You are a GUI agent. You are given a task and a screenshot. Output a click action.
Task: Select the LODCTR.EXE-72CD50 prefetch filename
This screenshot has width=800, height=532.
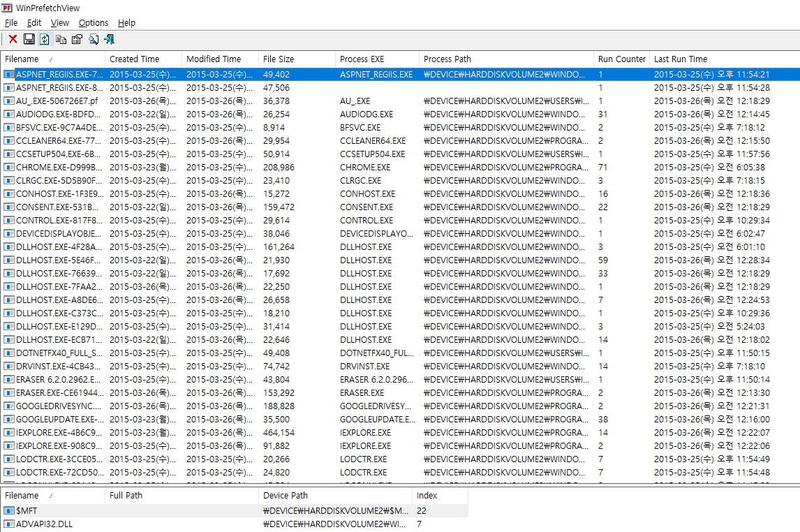(60, 473)
